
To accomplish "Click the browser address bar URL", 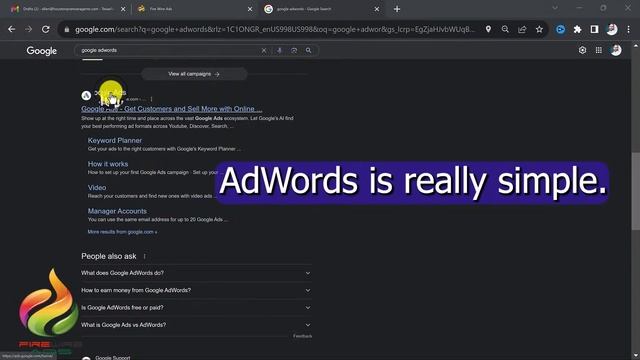I will coord(275,29).
